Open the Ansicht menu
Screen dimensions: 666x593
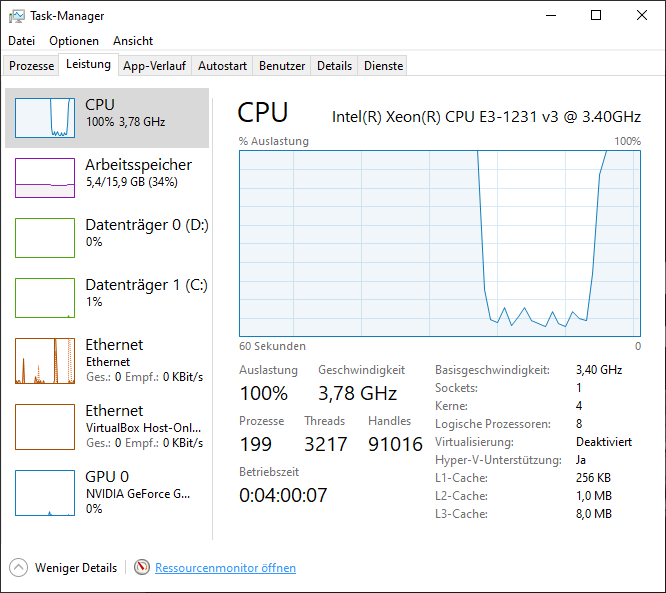tap(133, 41)
